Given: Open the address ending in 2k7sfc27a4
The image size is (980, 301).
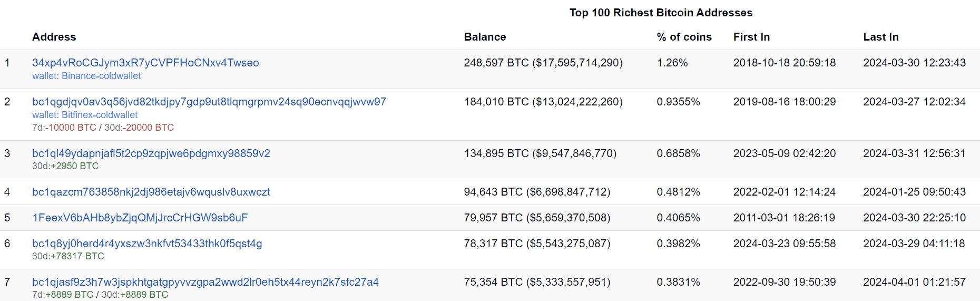Looking at the screenshot, I should 205,282.
